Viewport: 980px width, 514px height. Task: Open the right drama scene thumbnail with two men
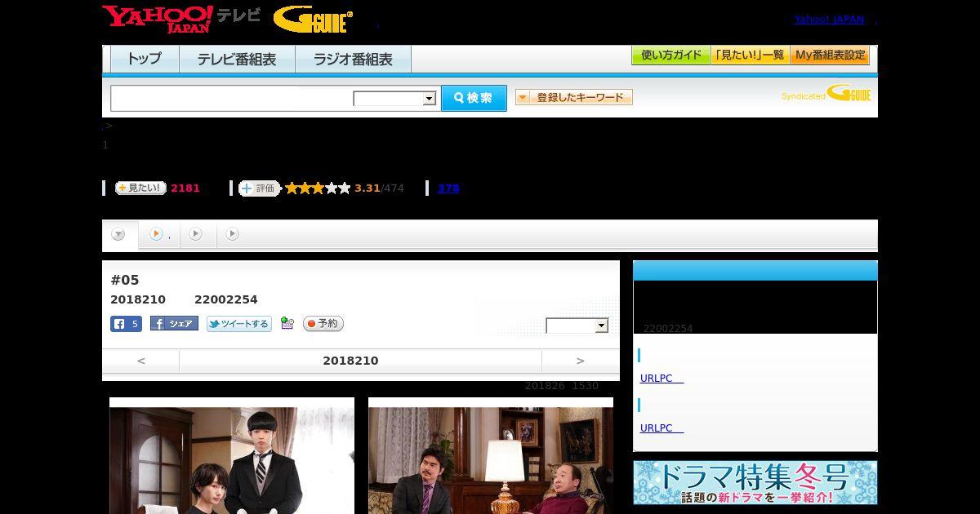coord(491,455)
